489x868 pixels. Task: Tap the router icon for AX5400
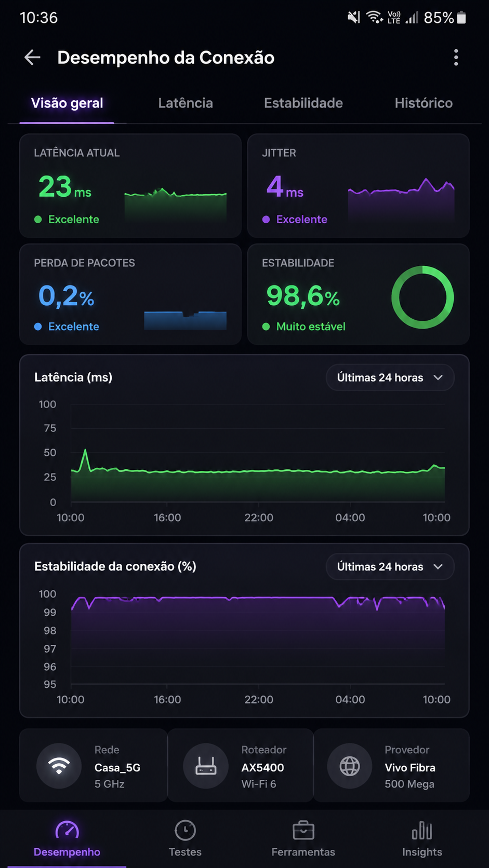coord(206,766)
